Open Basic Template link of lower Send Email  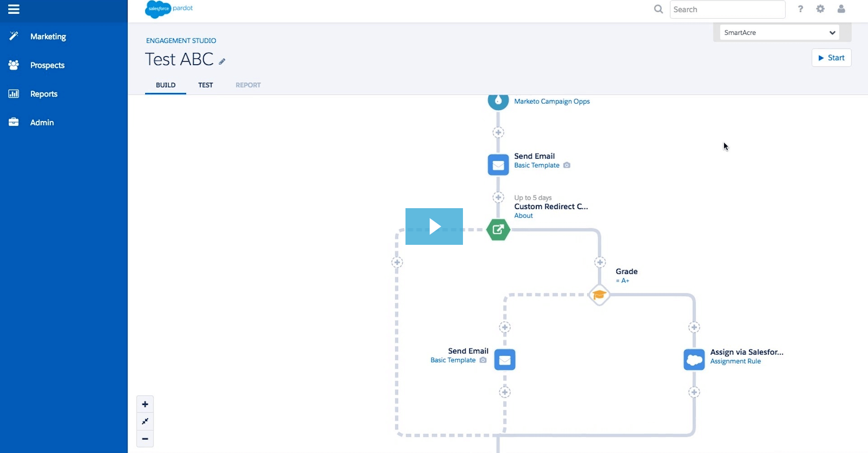(453, 360)
